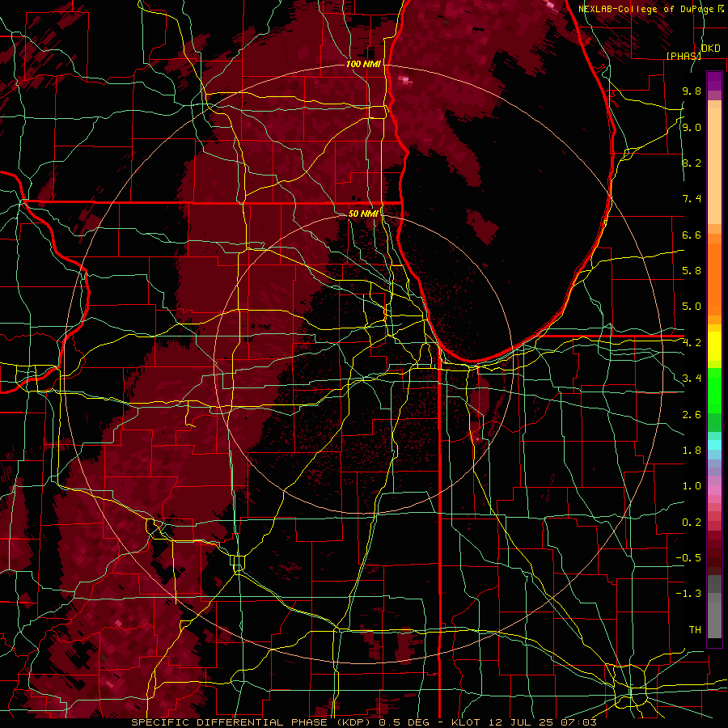Select the yellow segment of the color bar
This screenshot has height=728, width=728.
714,346
